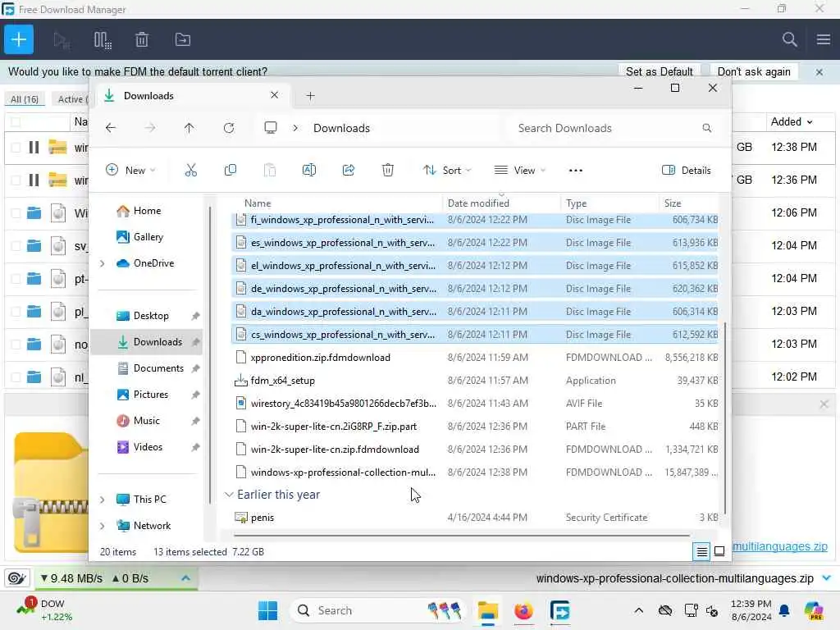Refresh the Downloads folder view
Viewport: 840px width, 630px height.
coord(229,128)
